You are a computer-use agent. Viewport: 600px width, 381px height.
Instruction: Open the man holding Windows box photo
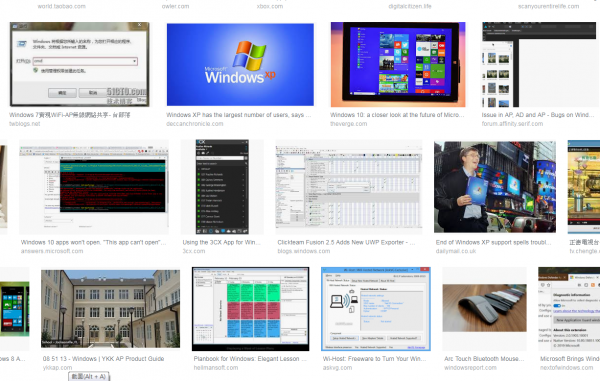point(495,187)
